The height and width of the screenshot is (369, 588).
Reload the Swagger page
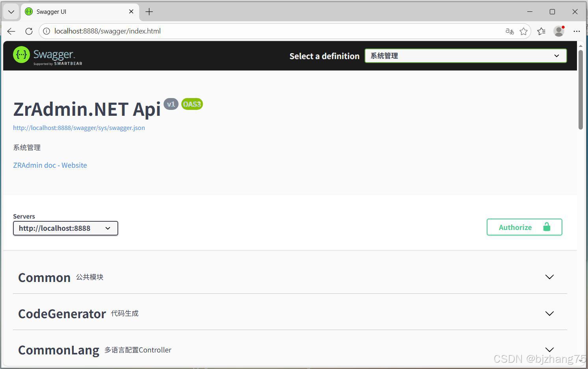click(x=29, y=31)
